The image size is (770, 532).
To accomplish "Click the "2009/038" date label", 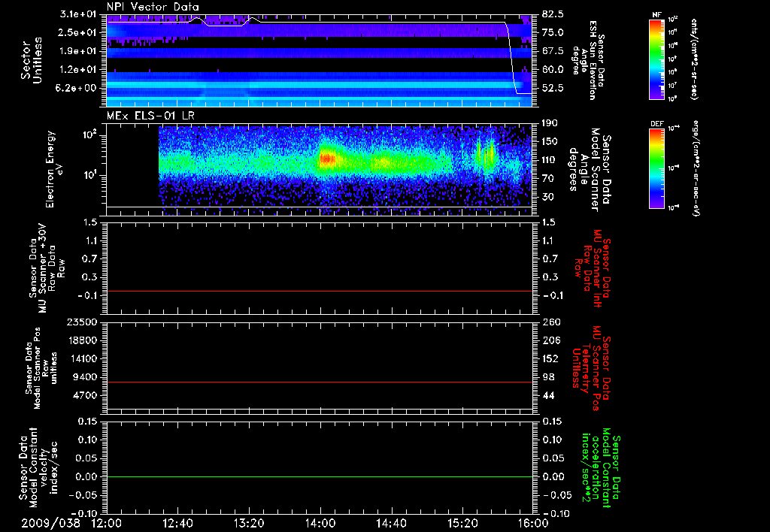I will tap(50, 523).
